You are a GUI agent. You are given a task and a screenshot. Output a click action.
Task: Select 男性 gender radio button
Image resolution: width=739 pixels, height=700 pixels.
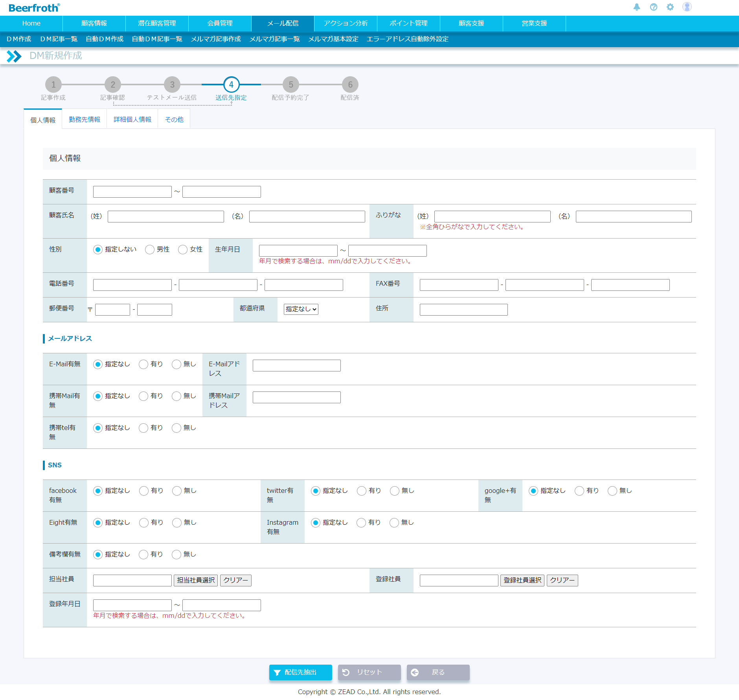coord(150,250)
